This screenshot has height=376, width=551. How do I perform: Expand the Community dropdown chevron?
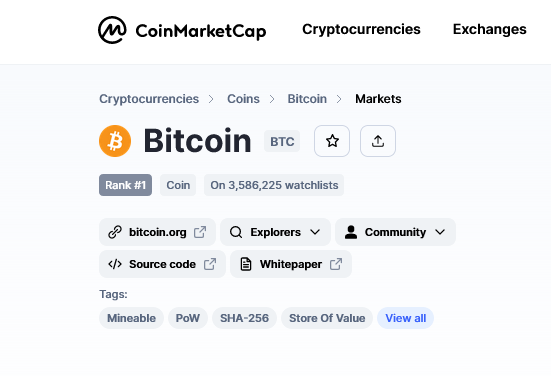[440, 232]
